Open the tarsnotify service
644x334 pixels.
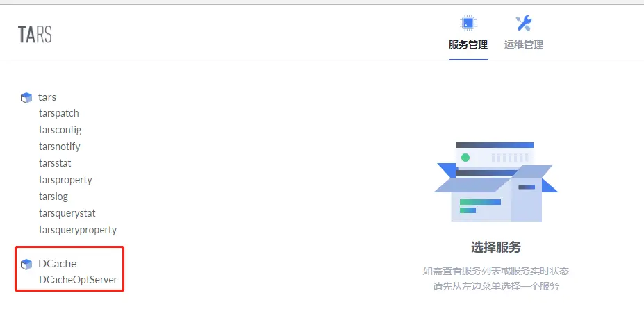60,147
